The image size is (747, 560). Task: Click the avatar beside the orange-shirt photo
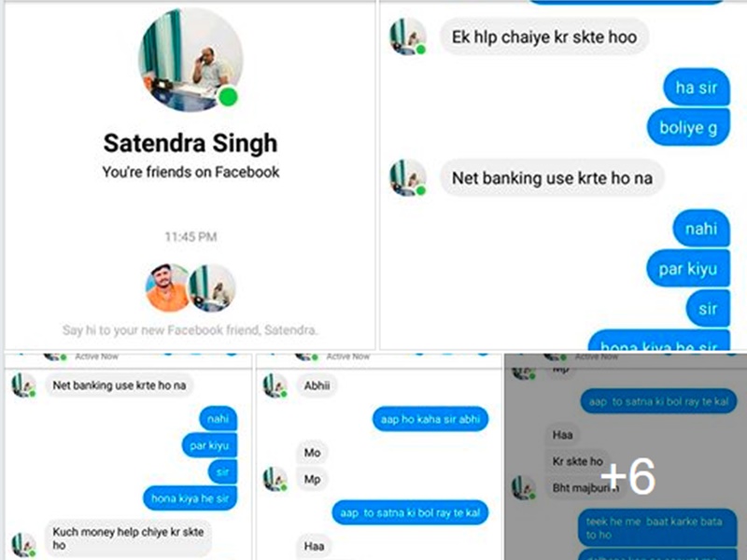tap(213, 288)
